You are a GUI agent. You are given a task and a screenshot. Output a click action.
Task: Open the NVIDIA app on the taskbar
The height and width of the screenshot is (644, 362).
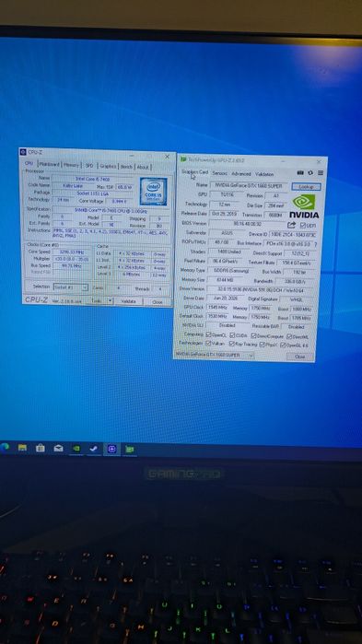(x=76, y=449)
